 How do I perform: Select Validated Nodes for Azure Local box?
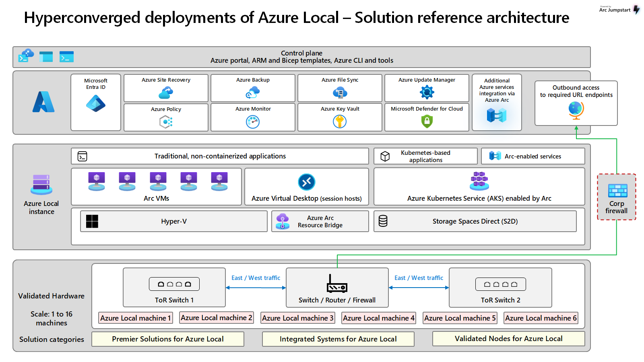point(508,339)
